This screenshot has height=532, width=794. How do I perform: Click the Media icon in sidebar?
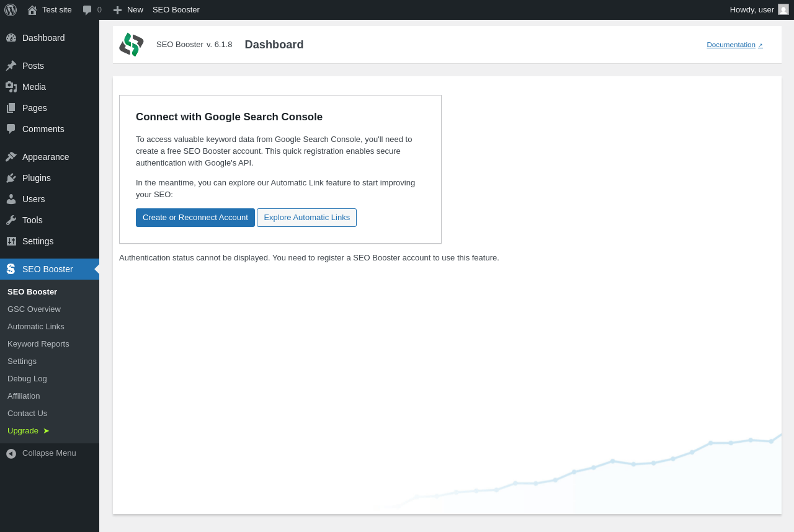pyautogui.click(x=11, y=87)
